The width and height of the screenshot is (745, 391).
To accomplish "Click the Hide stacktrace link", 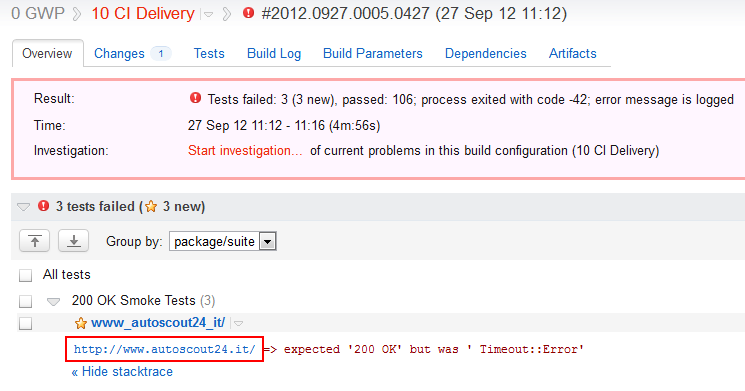I will pyautogui.click(x=122, y=372).
